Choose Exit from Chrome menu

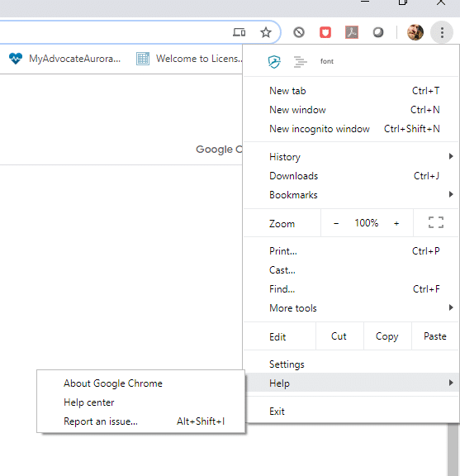(351, 412)
